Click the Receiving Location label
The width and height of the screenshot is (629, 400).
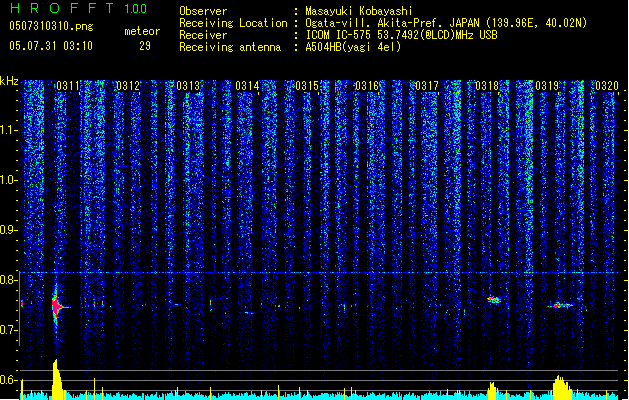pos(233,23)
